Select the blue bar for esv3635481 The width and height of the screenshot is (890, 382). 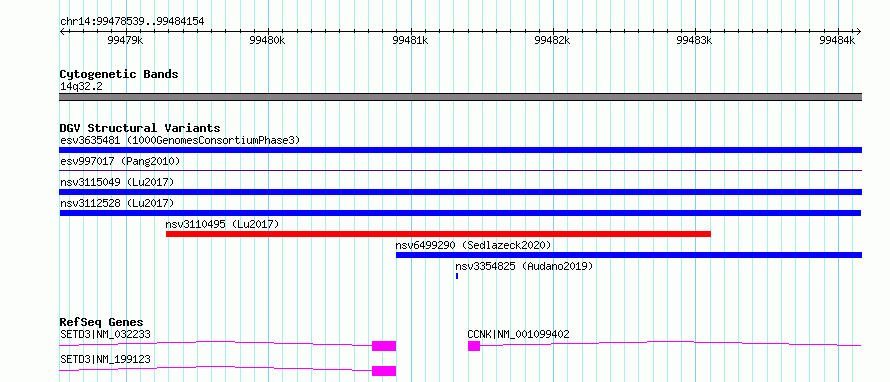click(x=460, y=150)
